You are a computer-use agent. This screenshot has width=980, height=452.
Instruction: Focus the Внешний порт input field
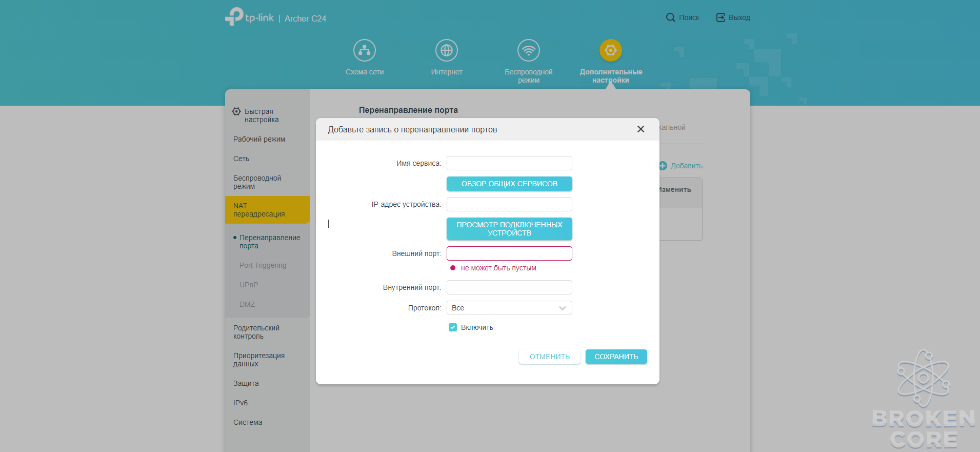[509, 253]
